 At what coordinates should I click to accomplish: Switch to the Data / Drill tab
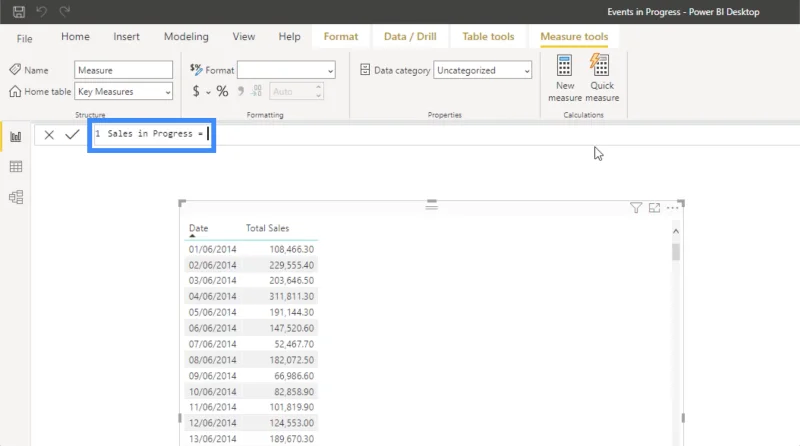410,37
